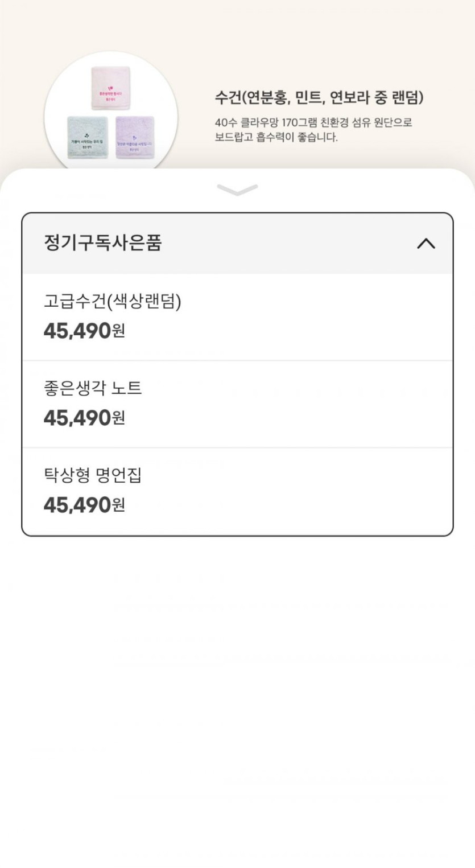Click the 40수 클라우망 170그램 description line
The width and height of the screenshot is (475, 868).
click(x=313, y=123)
